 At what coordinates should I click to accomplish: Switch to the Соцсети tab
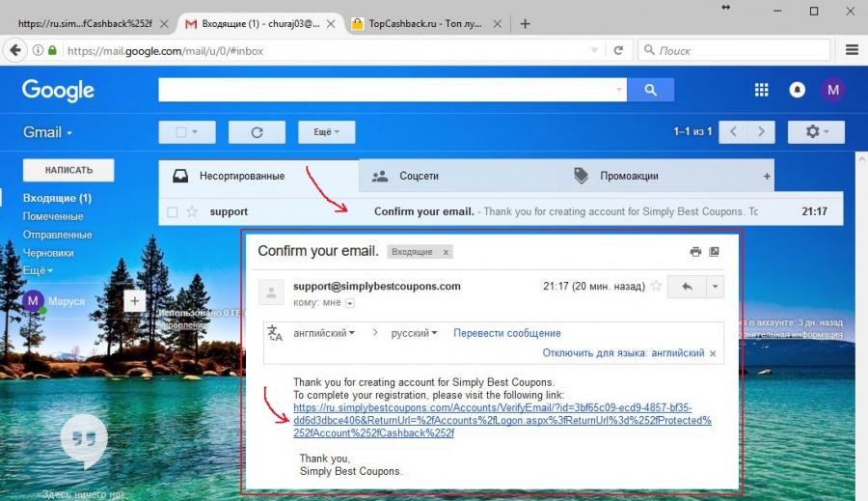click(459, 177)
